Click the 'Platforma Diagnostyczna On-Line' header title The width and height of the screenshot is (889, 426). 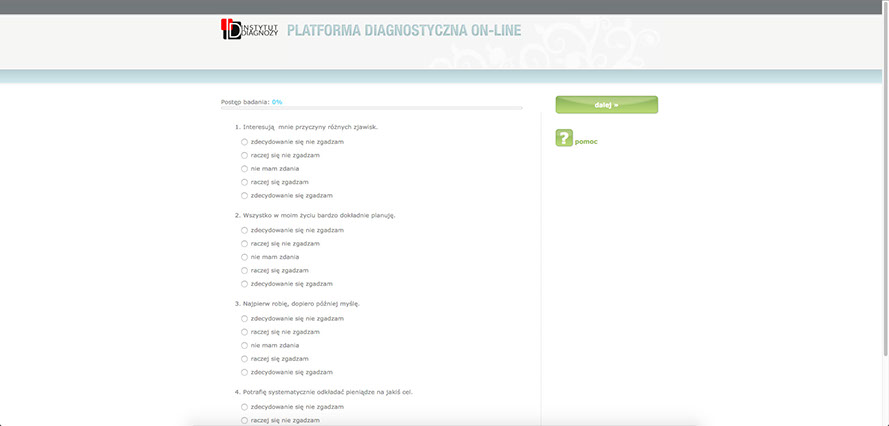[403, 30]
